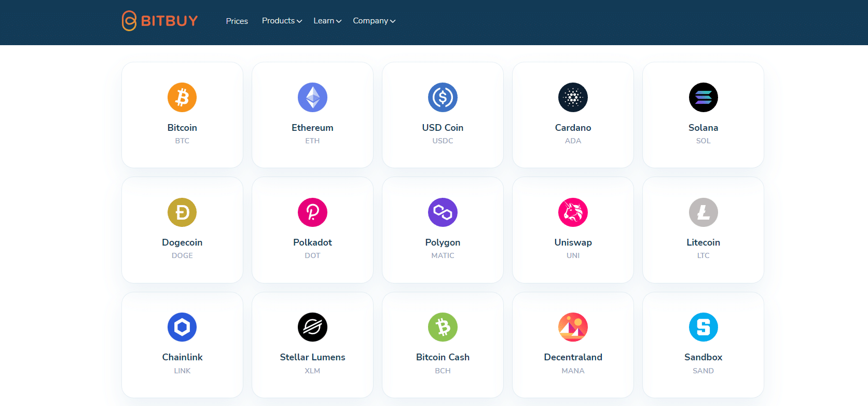This screenshot has width=868, height=406.
Task: Click the Polygon purple icon
Action: point(443,212)
